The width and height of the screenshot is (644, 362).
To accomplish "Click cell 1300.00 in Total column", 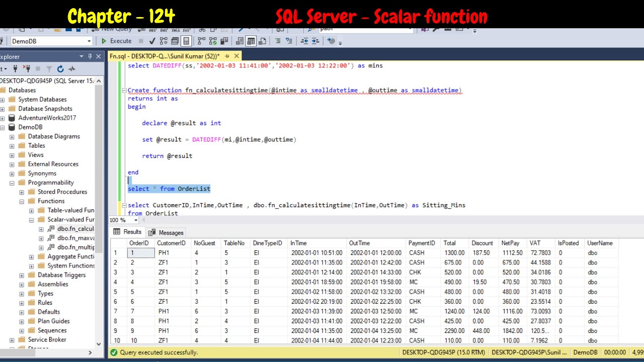I will tap(455, 253).
